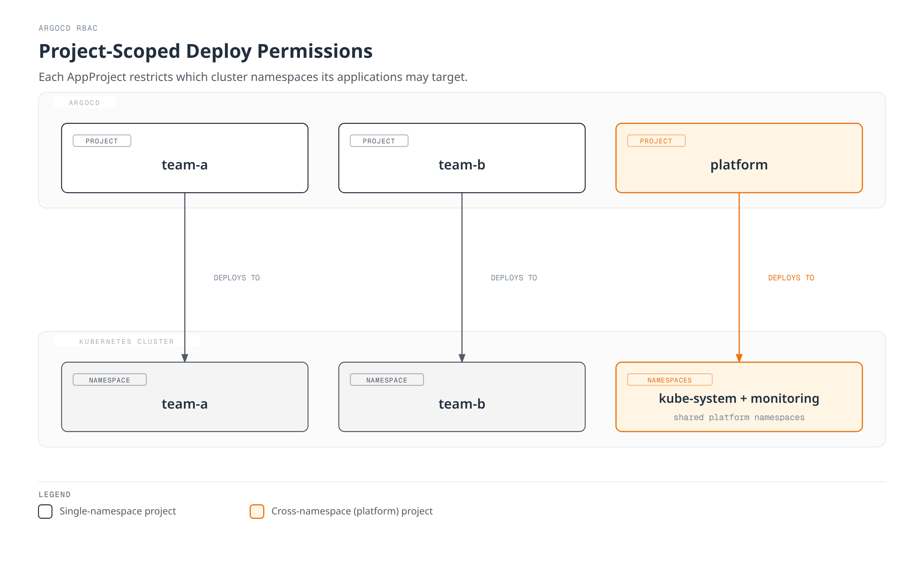The image size is (924, 578).
Task: Click the team-b namespace box
Action: tap(462, 397)
